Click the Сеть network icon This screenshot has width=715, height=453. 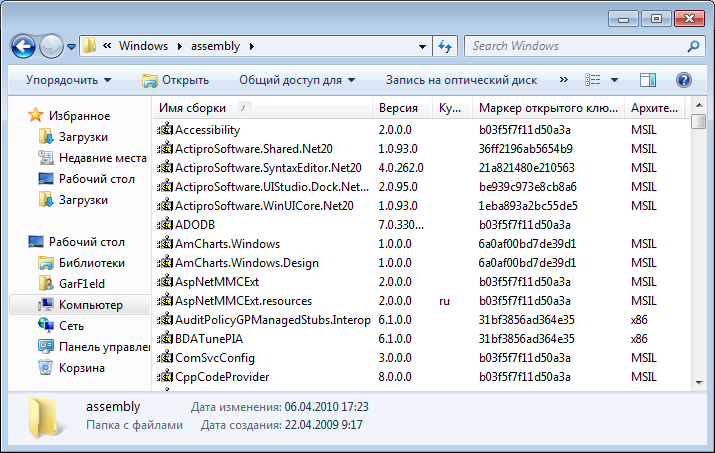46,325
